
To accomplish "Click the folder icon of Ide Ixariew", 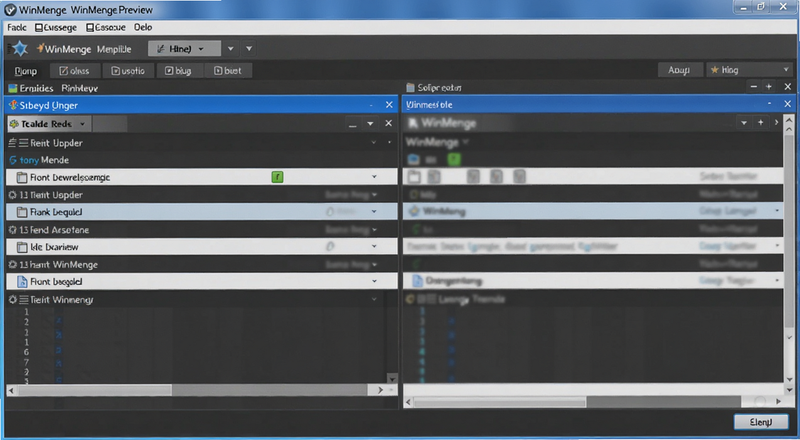I will tap(22, 247).
